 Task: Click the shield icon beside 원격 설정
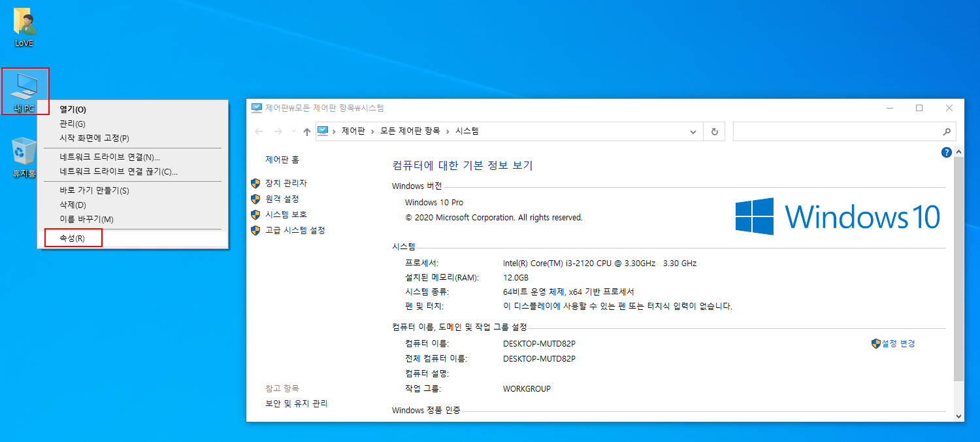pos(255,199)
